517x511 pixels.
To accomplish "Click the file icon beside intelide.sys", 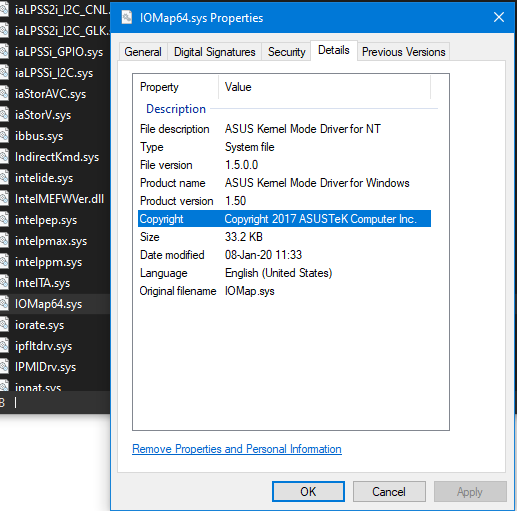I will (x=4, y=178).
